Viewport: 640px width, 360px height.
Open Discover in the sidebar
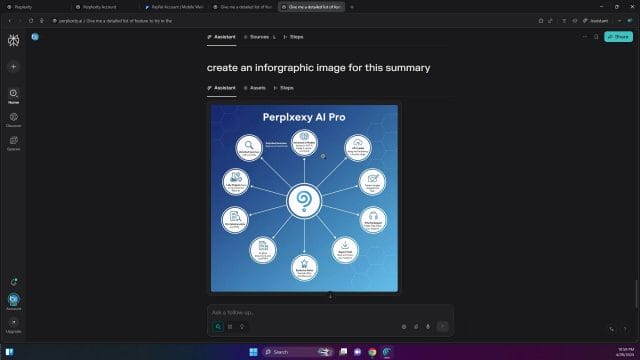[x=13, y=120]
